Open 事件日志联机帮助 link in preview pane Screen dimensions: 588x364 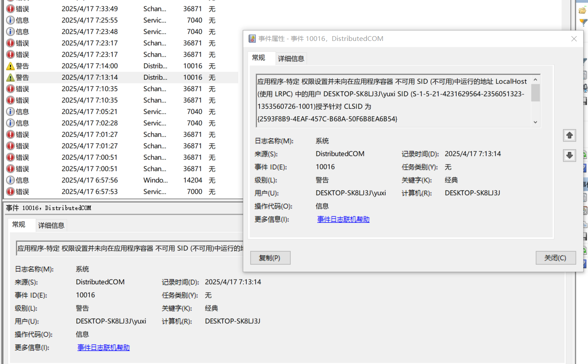click(x=103, y=347)
